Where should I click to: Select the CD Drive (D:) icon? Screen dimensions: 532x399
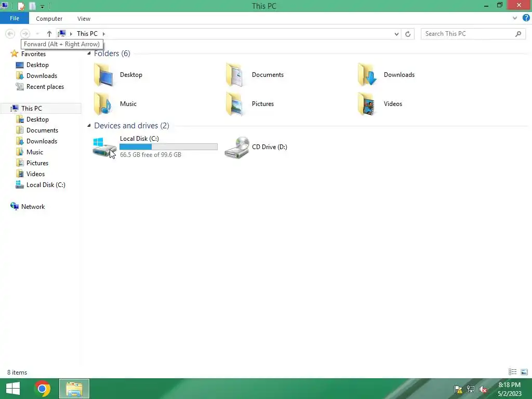(237, 147)
